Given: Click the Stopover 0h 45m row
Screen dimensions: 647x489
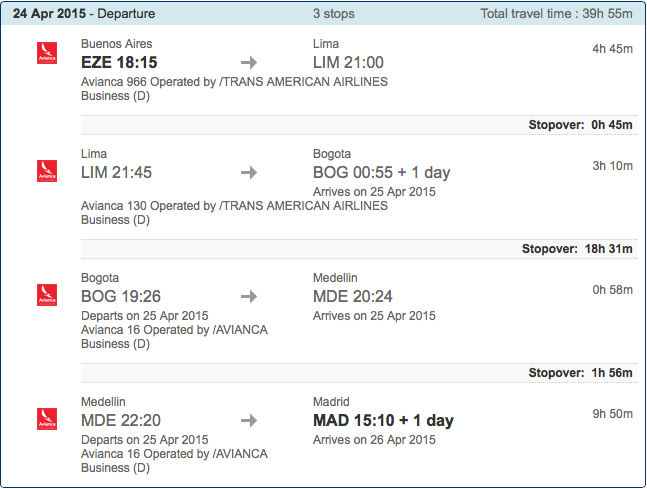Looking at the screenshot, I should (359, 125).
